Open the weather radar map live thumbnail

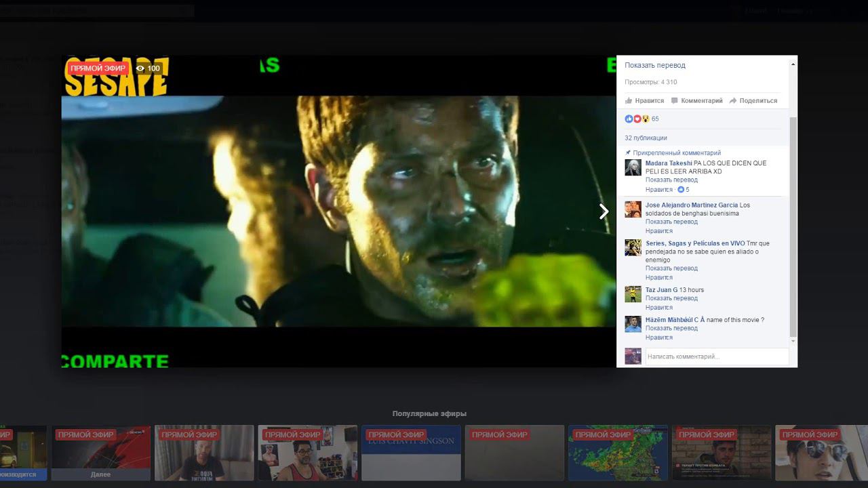pyautogui.click(x=618, y=453)
